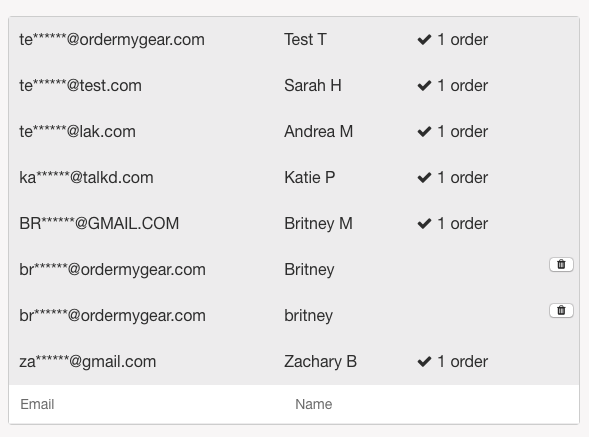Click checkmark icon in Britney M's row
This screenshot has width=589, height=437.
click(x=424, y=224)
